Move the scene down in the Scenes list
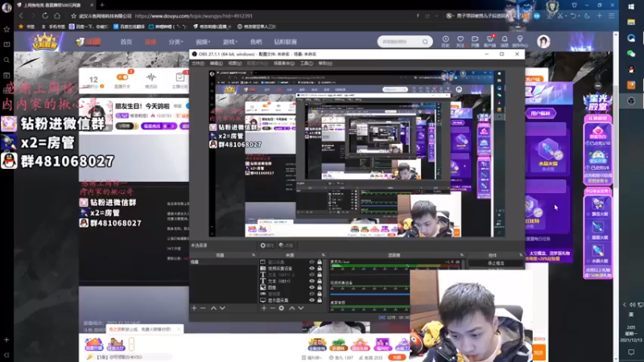This screenshot has width=644, height=362. (x=222, y=308)
